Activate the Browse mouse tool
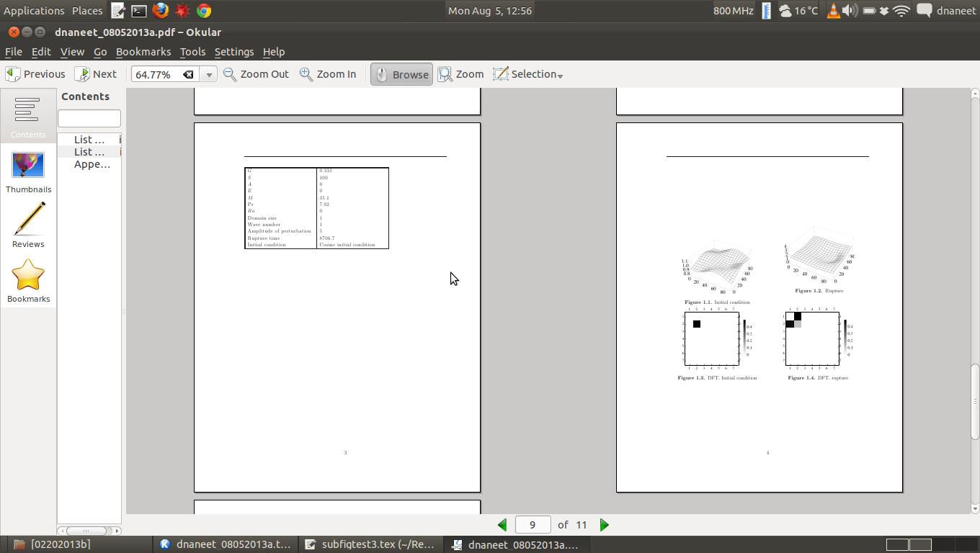980x553 pixels. pos(401,74)
